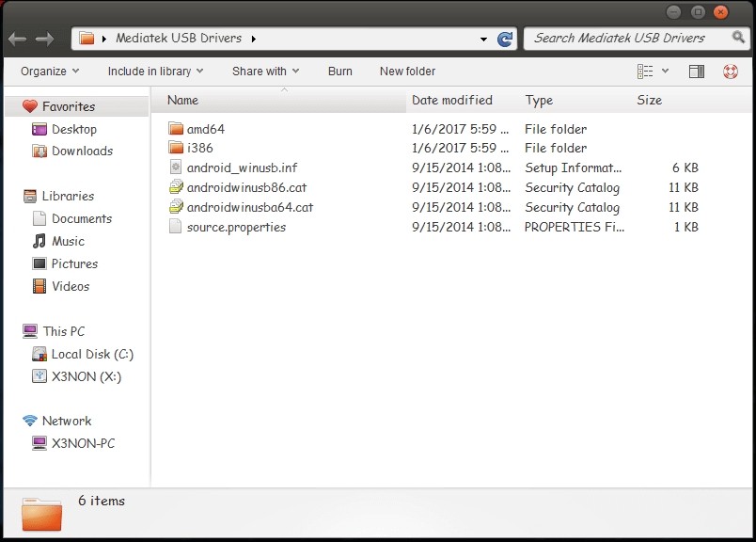The width and height of the screenshot is (756, 542).
Task: Click the large folder icon in details pane
Action: pos(42,514)
